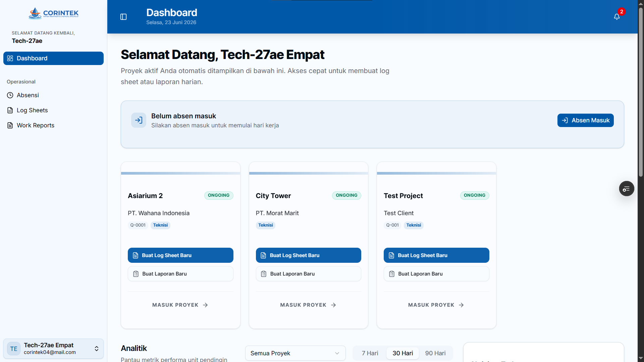Open Dashboard in the sidebar
Image resolution: width=644 pixels, height=362 pixels.
(53, 58)
